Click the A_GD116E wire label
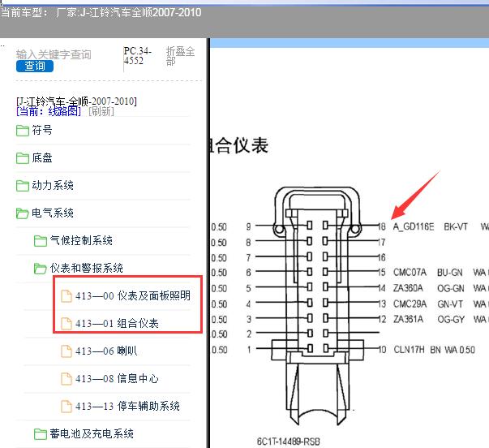Viewport: 489px width, 448px height. 414,226
